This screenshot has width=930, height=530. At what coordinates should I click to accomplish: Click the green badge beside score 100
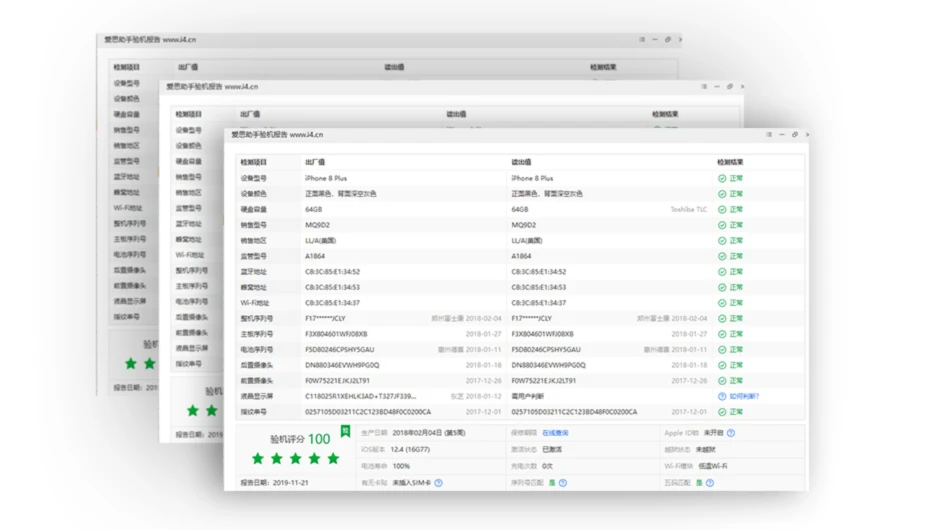click(345, 432)
